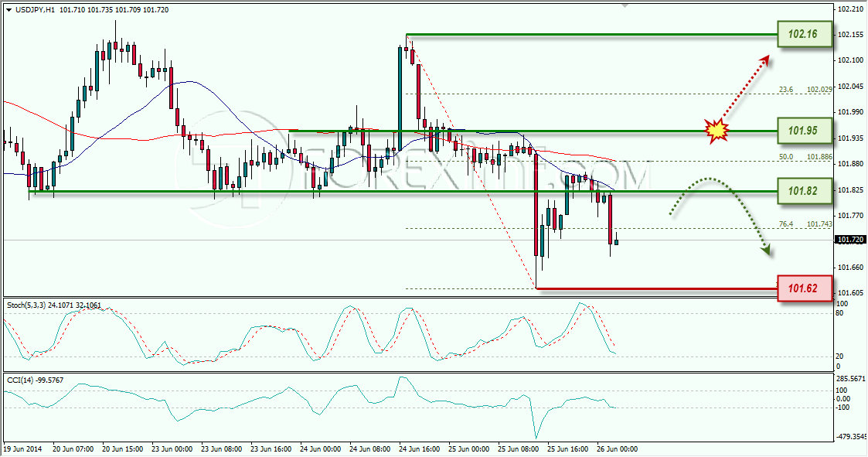
Task: Click the red 101.62 support label box
Action: pyautogui.click(x=805, y=288)
